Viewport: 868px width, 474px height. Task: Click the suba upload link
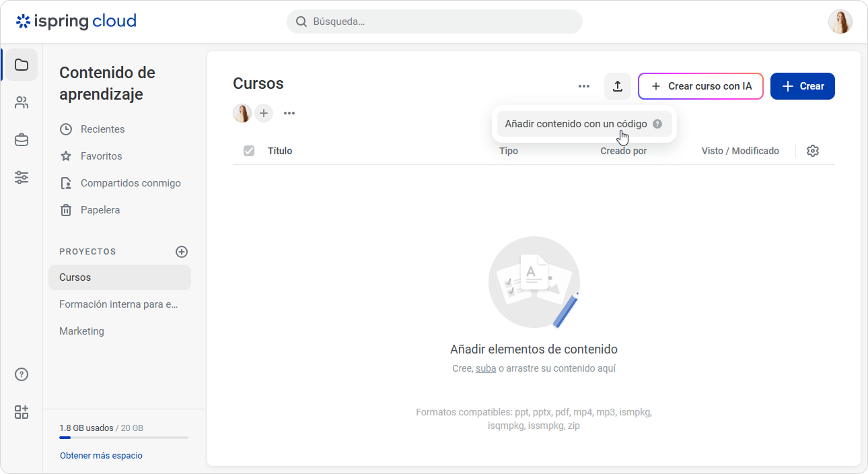486,368
